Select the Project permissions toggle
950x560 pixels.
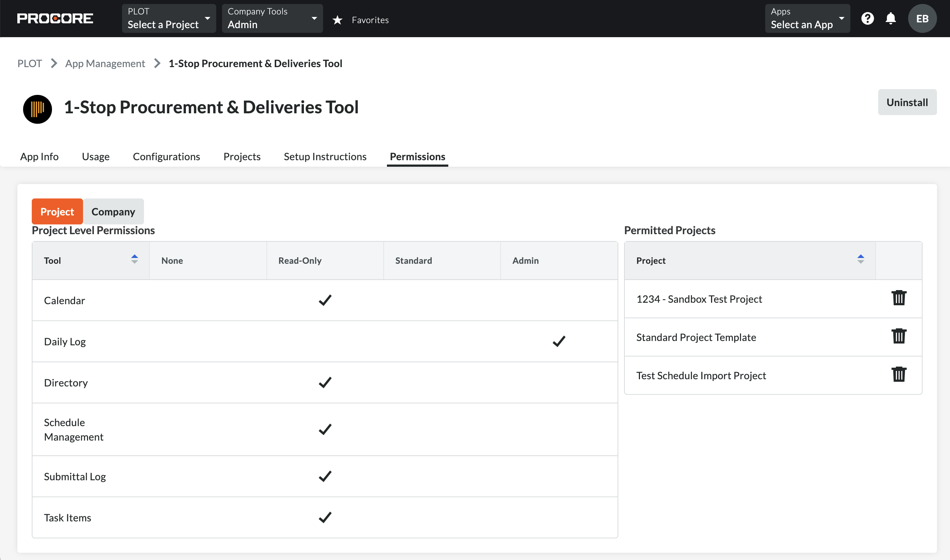[57, 212]
